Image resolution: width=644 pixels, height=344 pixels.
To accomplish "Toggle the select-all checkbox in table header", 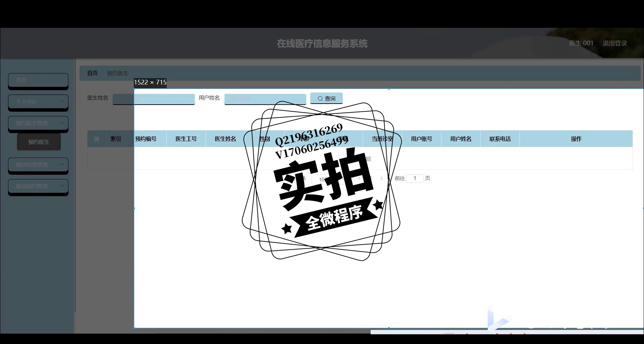I will point(97,139).
